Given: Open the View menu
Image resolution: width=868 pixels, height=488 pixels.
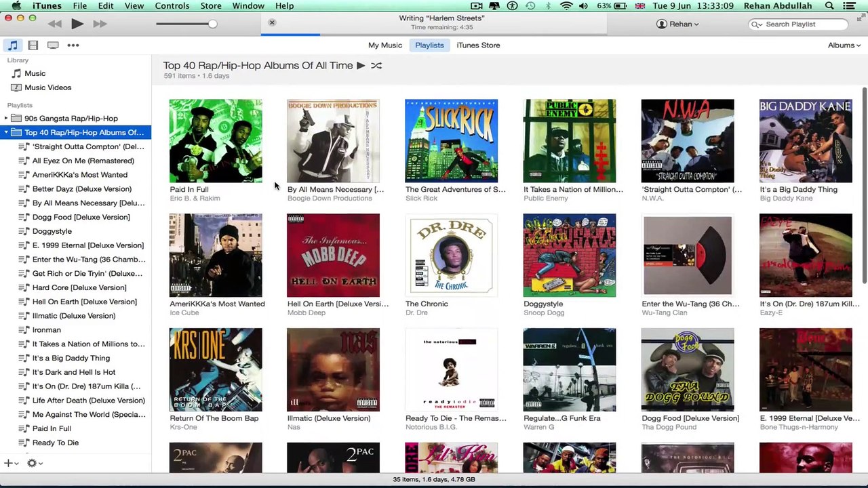Looking at the screenshot, I should [134, 6].
